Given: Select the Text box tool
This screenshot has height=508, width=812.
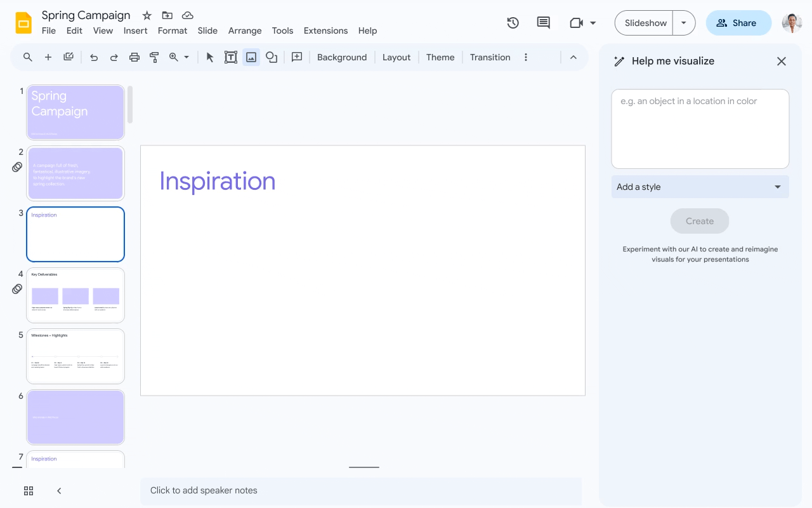Looking at the screenshot, I should (x=231, y=57).
